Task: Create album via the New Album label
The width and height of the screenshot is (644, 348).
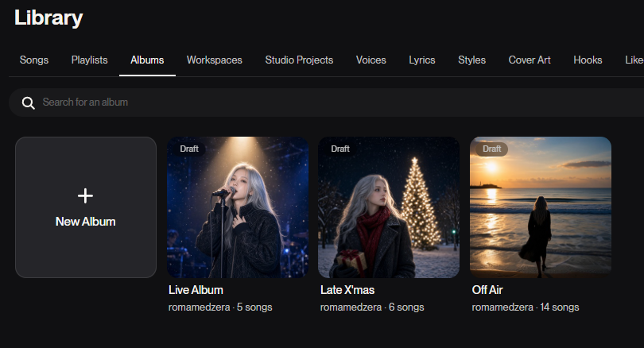Action: coord(85,222)
